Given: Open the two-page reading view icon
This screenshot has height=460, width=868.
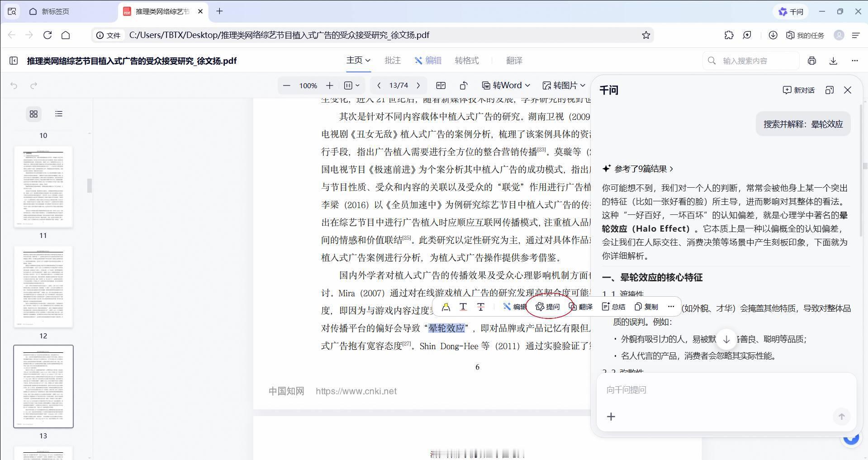Looking at the screenshot, I should [441, 85].
